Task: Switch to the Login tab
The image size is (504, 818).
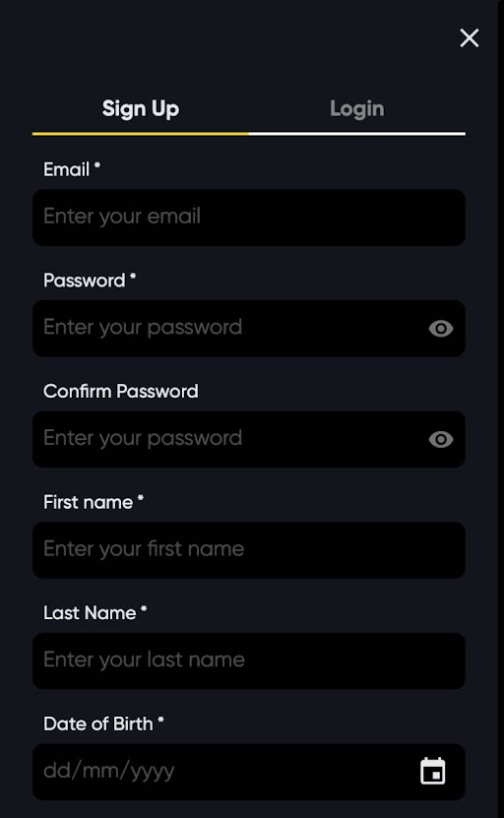Action: [357, 108]
